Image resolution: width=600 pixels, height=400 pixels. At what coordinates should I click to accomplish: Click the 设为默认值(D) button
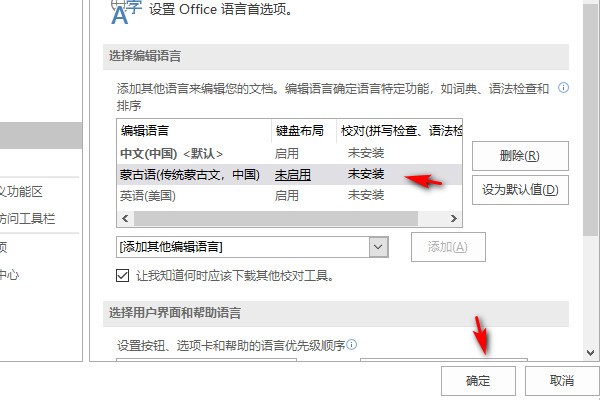(x=520, y=190)
